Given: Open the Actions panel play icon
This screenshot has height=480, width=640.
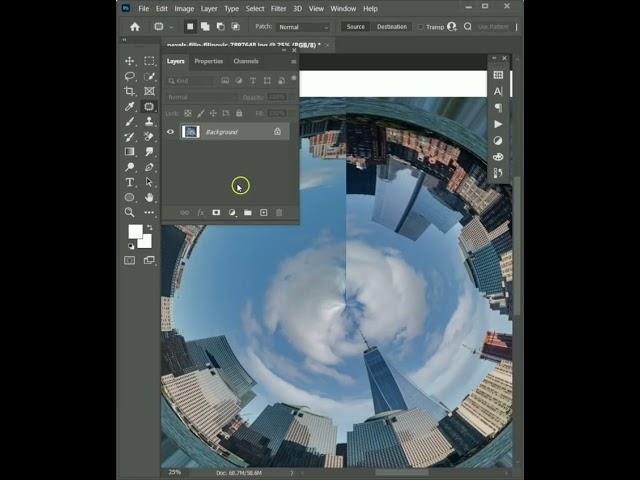Looking at the screenshot, I should coord(498,124).
